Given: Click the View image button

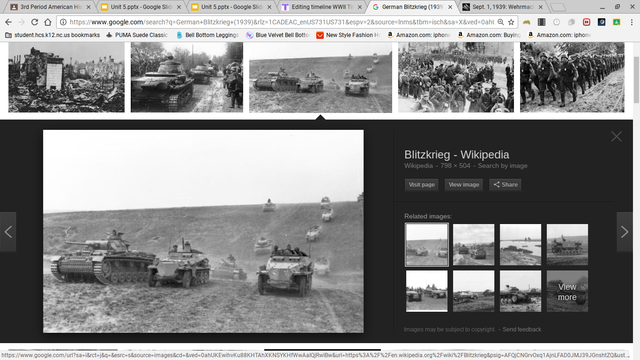Looking at the screenshot, I should [464, 184].
